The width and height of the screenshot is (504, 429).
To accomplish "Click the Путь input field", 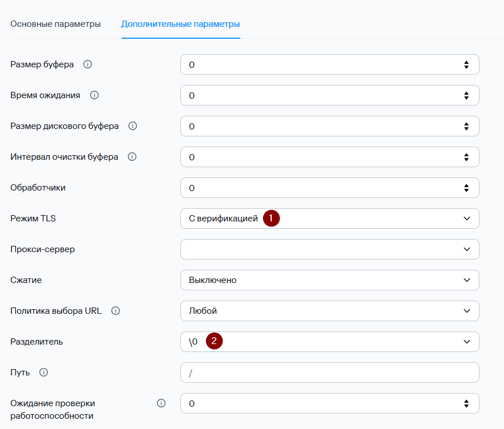I will tap(329, 373).
